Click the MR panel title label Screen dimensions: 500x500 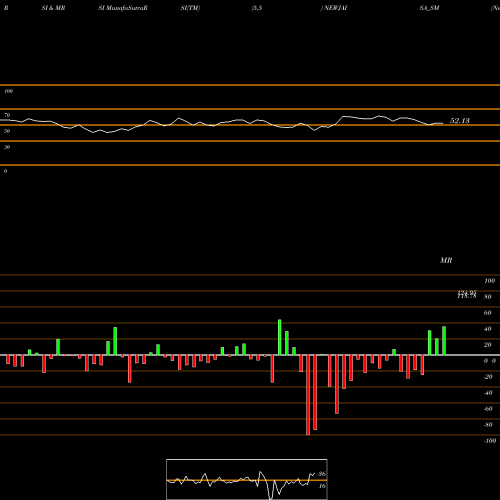[446, 260]
